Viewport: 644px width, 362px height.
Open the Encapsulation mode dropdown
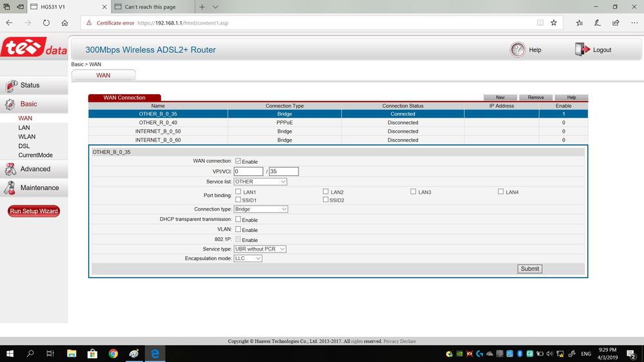pos(248,258)
